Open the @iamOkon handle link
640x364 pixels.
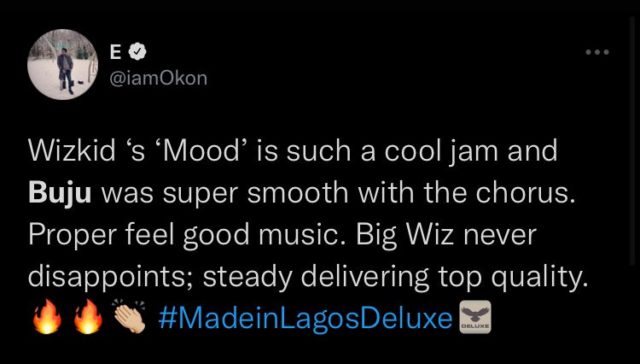click(x=159, y=78)
